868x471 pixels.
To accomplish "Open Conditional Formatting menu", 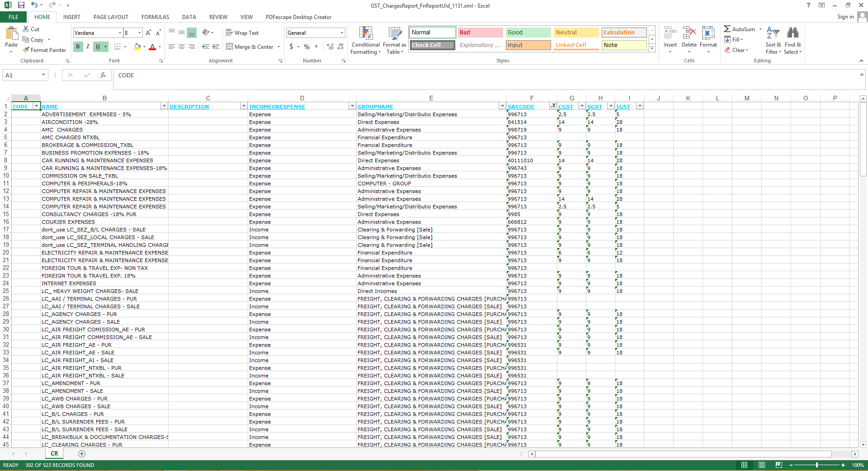I will point(365,41).
